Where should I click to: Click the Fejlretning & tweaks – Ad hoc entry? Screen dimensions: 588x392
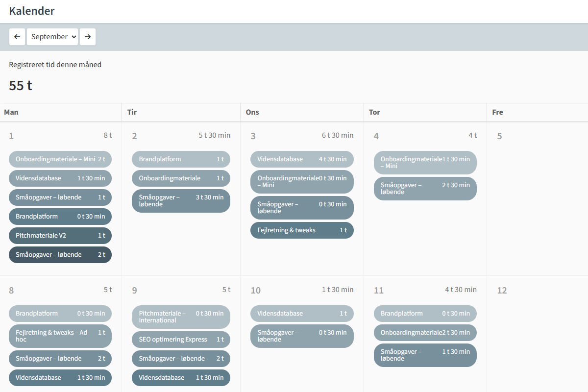point(60,336)
